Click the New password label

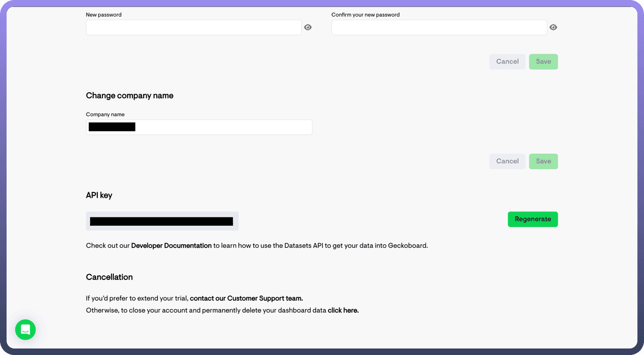[x=104, y=15]
